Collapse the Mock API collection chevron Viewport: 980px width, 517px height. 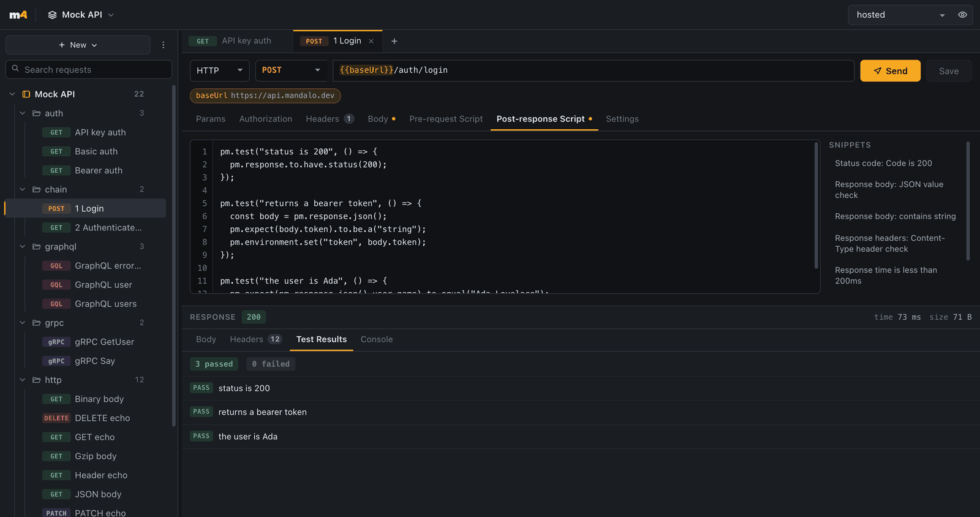pos(12,94)
